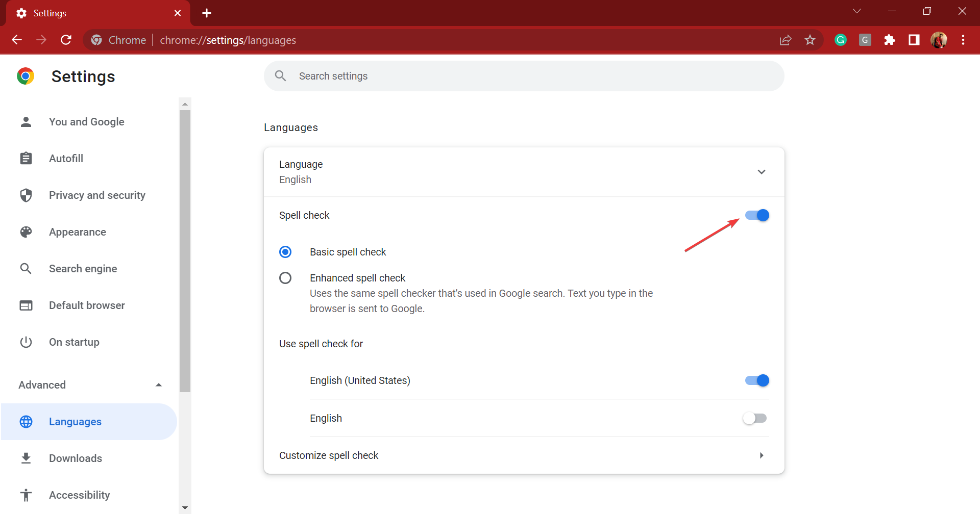Open the tab search dropdown arrow

[x=857, y=11]
